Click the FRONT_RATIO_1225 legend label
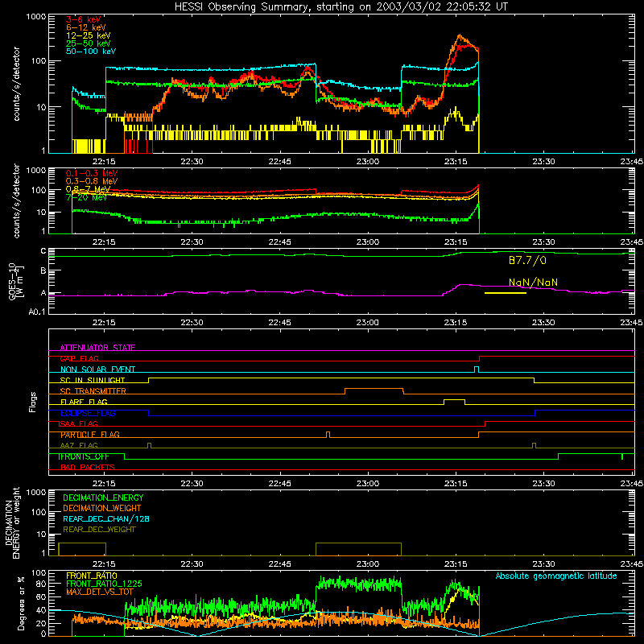The width and height of the screenshot is (644, 644). (104, 584)
